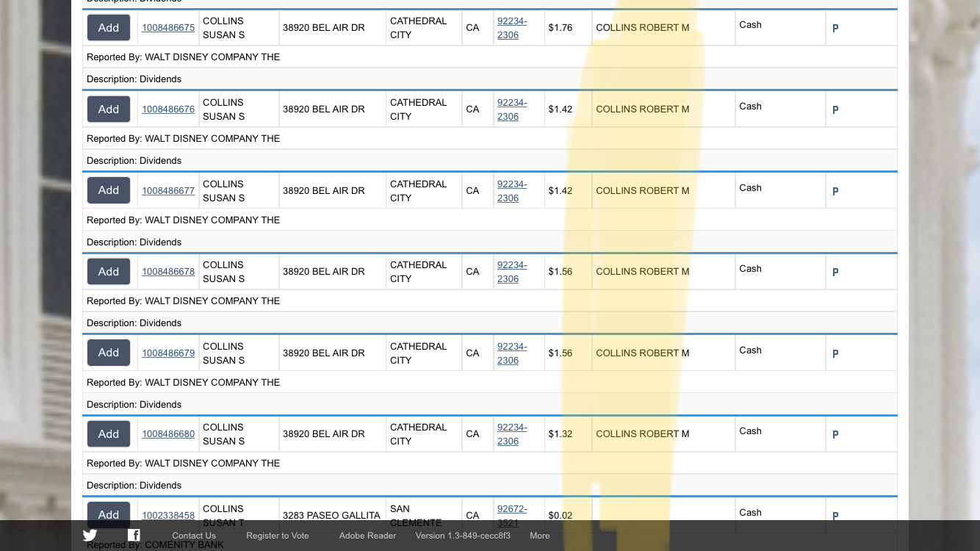Click Cash type in San Clemente row
Screen dimensions: 980x551
point(750,513)
